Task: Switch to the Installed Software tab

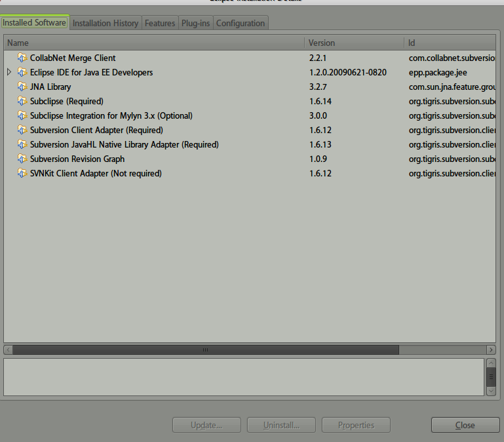Action: click(34, 22)
